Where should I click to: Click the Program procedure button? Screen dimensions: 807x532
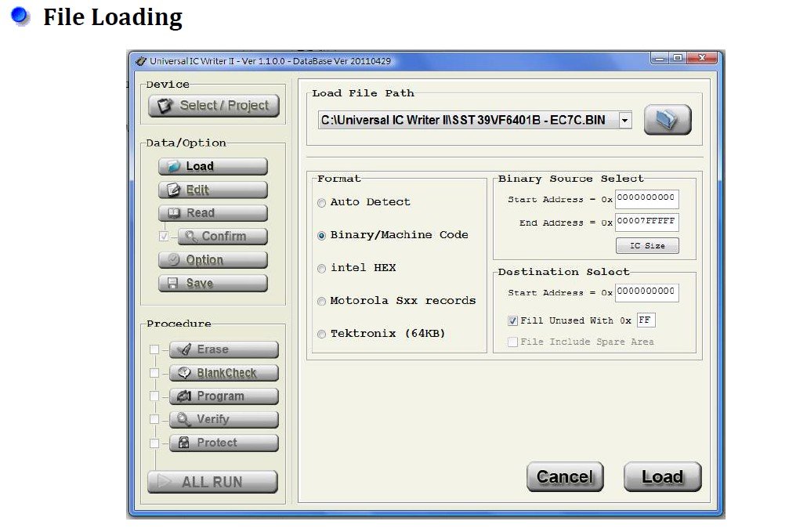click(x=223, y=396)
